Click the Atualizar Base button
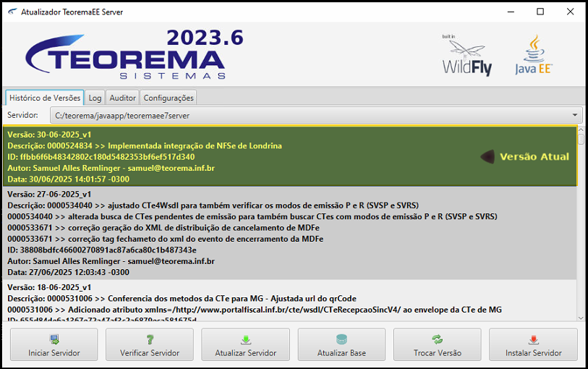Image resolution: width=588 pixels, height=369 pixels. coord(341,344)
